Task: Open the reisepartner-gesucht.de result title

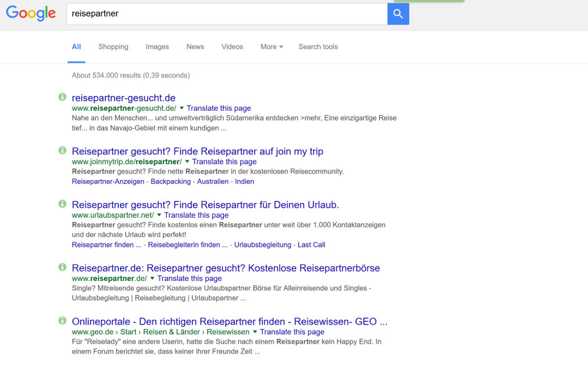Action: click(123, 98)
